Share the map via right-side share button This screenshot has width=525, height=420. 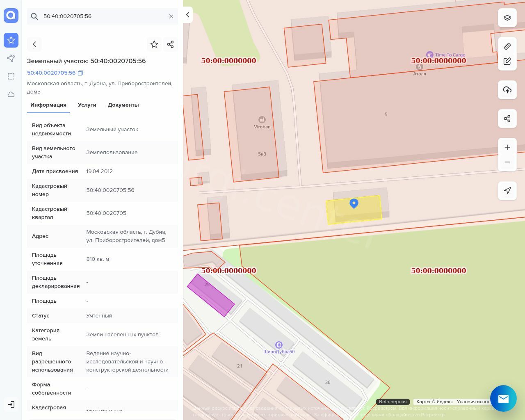[x=507, y=119]
